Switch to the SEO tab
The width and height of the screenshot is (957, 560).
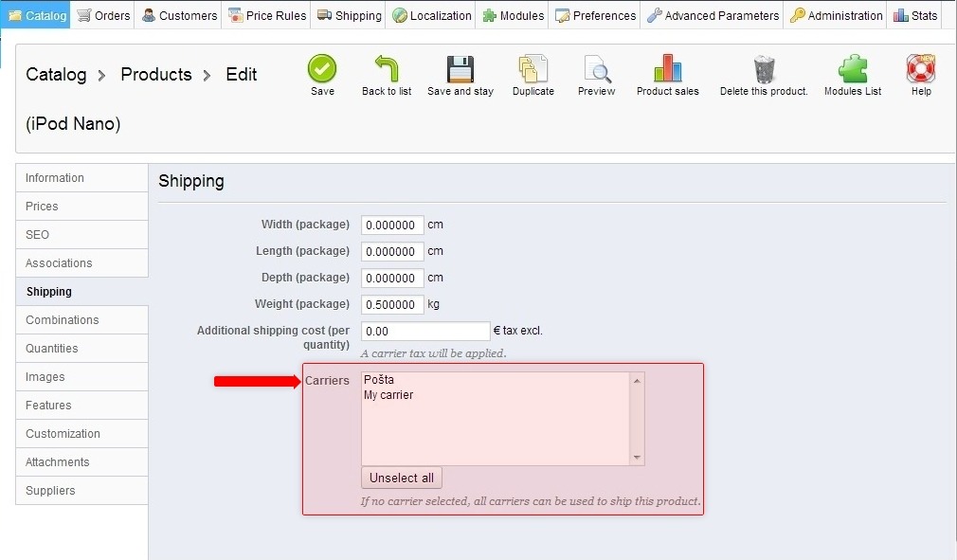[81, 234]
